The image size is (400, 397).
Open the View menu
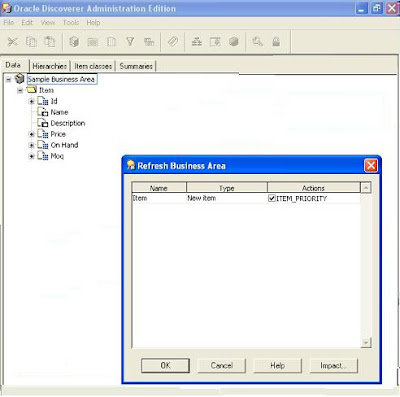(48, 23)
